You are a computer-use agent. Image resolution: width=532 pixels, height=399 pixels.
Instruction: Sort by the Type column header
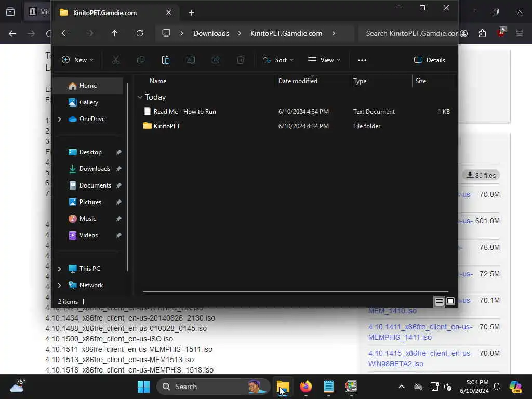(360, 81)
